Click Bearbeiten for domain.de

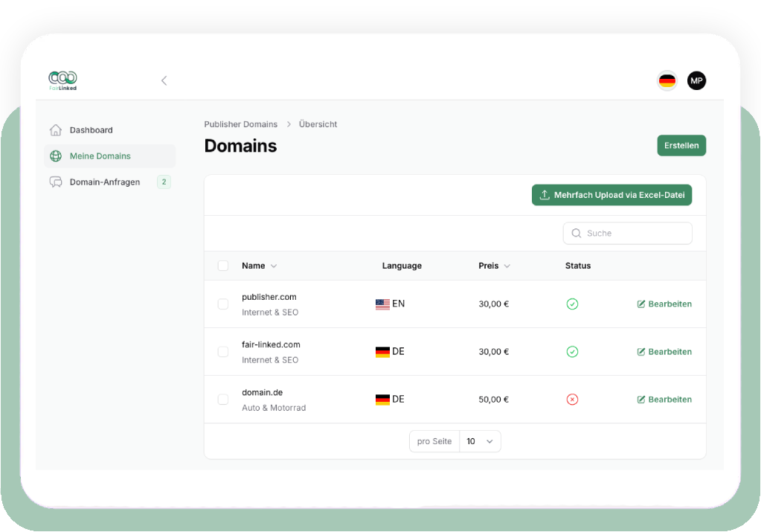pos(664,400)
